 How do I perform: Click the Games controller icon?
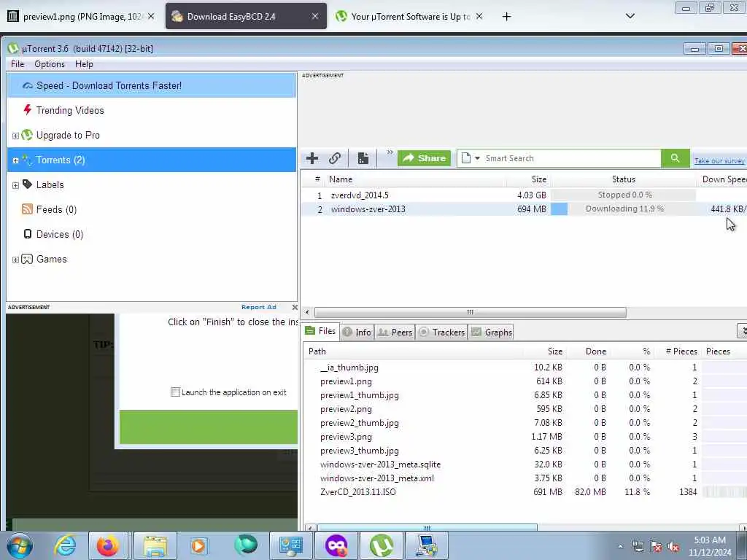pyautogui.click(x=27, y=259)
